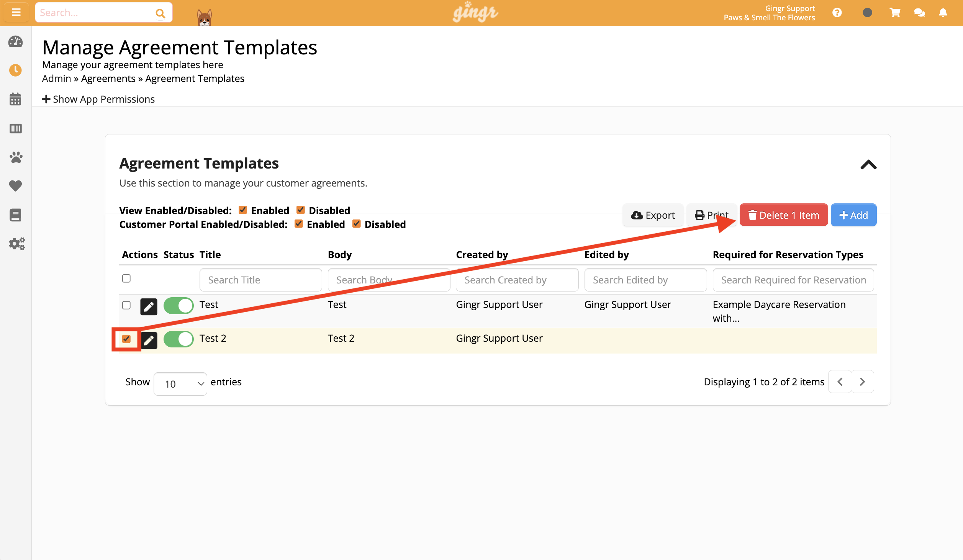Click the dog mascot icon

tap(204, 18)
